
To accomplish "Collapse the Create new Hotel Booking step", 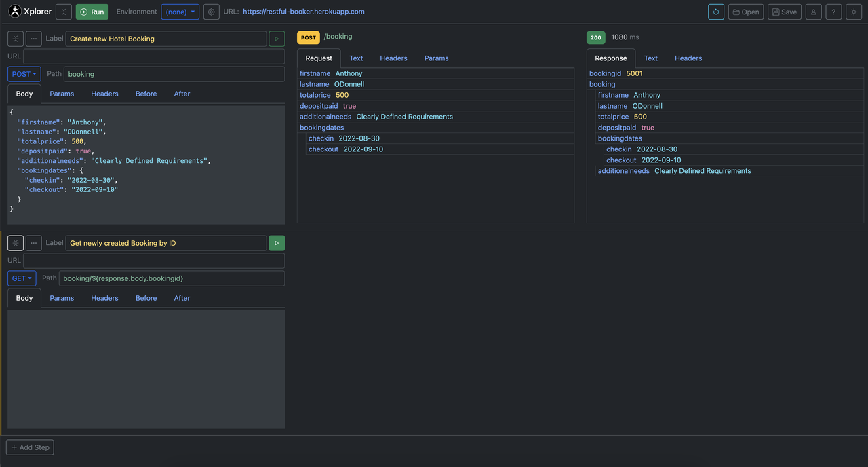I will click(x=16, y=39).
